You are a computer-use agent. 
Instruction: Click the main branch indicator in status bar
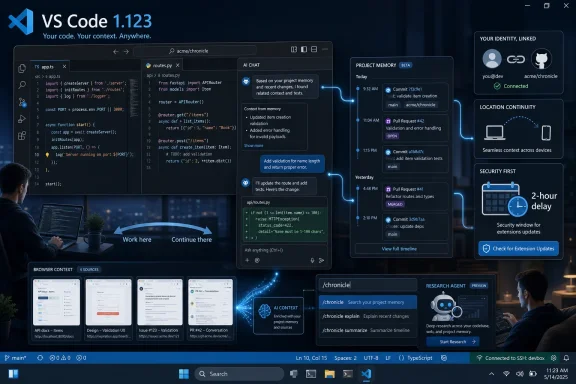pos(15,358)
